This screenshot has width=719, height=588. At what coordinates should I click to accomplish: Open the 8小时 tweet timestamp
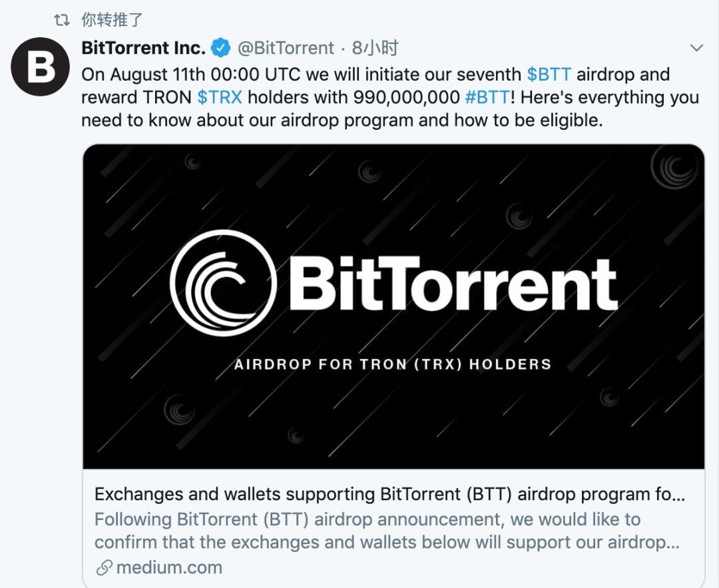pyautogui.click(x=375, y=48)
